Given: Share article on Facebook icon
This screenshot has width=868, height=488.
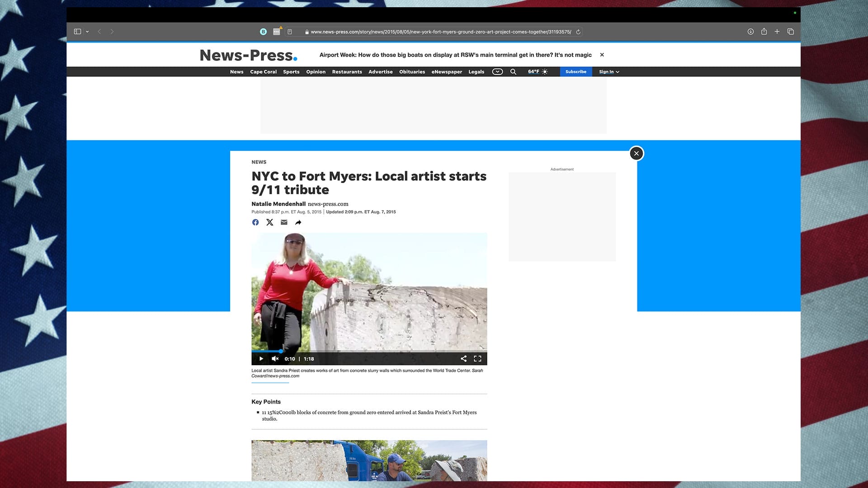Looking at the screenshot, I should coord(255,222).
